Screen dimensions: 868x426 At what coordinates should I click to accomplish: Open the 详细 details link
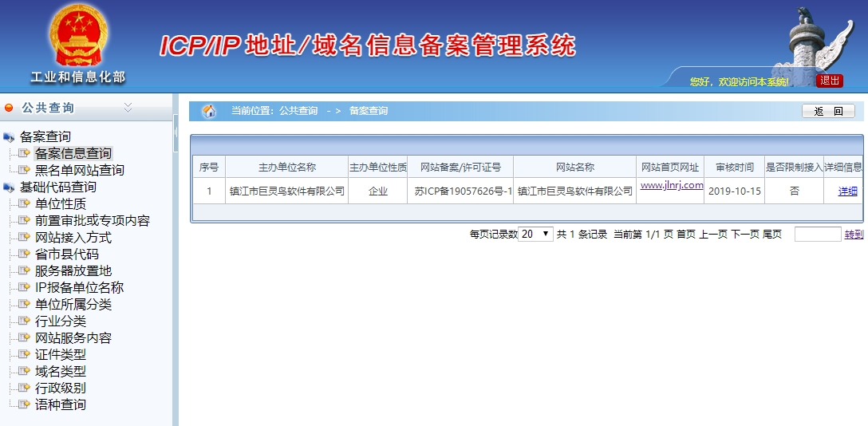pyautogui.click(x=847, y=191)
